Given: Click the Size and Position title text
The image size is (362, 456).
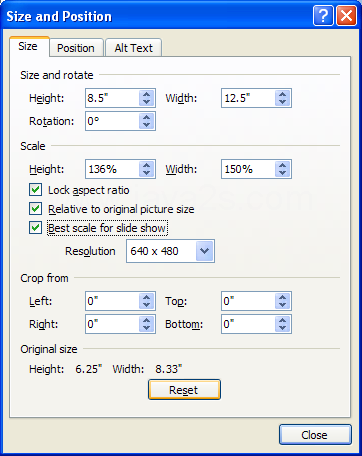Looking at the screenshot, I should [59, 16].
